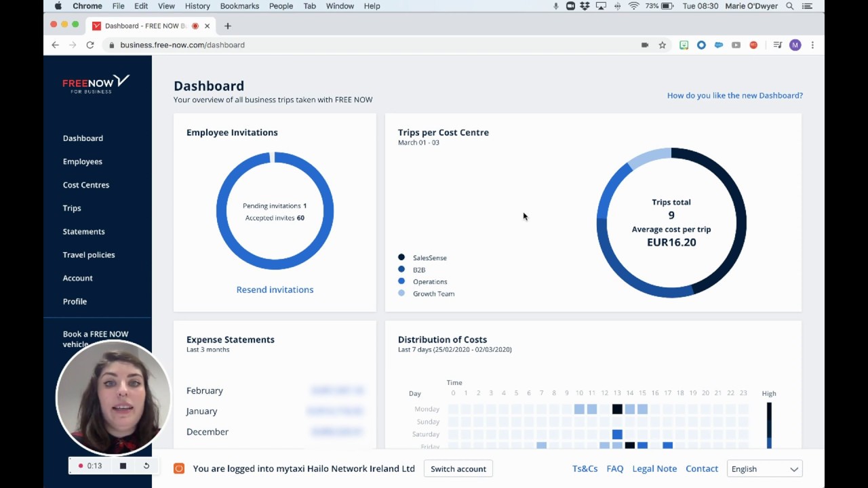Screen dimensions: 868x488
Task: Click Resend invitations
Action: [275, 289]
